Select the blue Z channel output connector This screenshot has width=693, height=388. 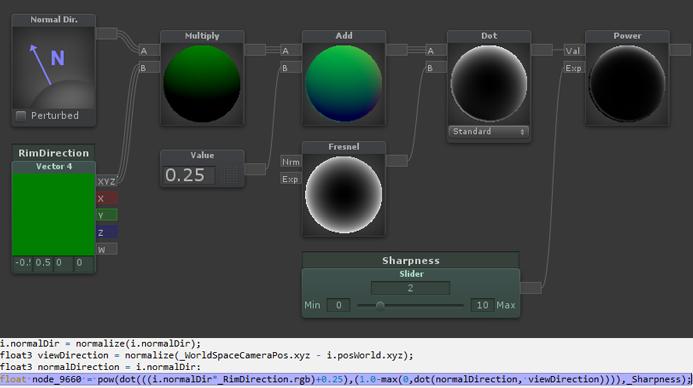[x=107, y=232]
